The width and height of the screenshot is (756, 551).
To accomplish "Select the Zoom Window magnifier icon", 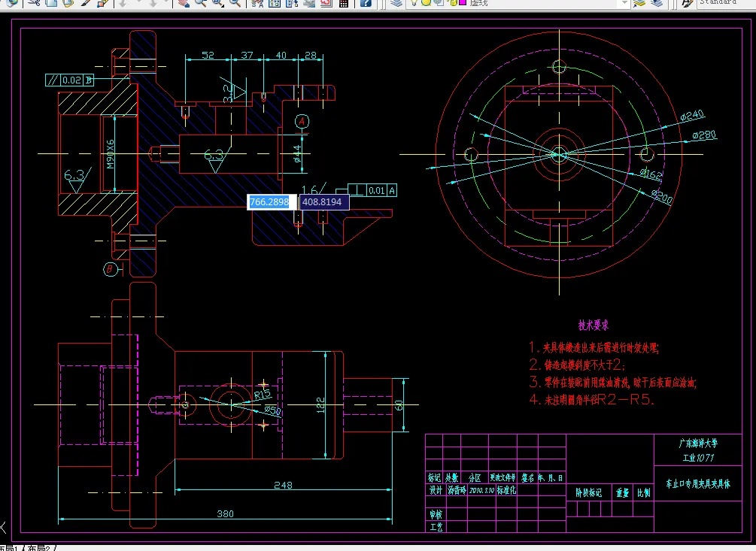I will (218, 2).
